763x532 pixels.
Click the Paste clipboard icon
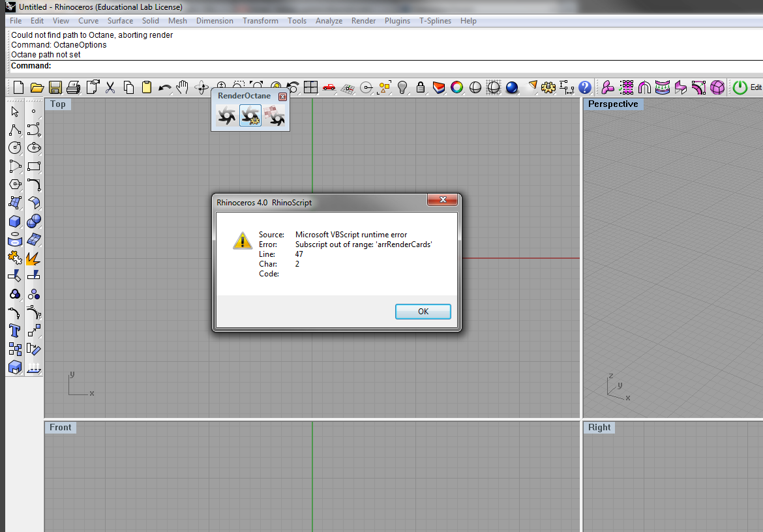click(x=147, y=87)
